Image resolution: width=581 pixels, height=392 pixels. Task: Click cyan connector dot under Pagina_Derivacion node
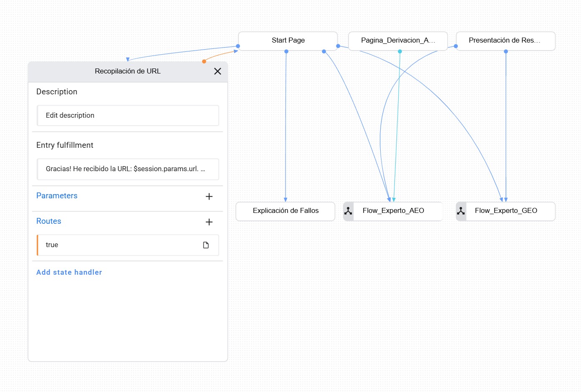[400, 52]
